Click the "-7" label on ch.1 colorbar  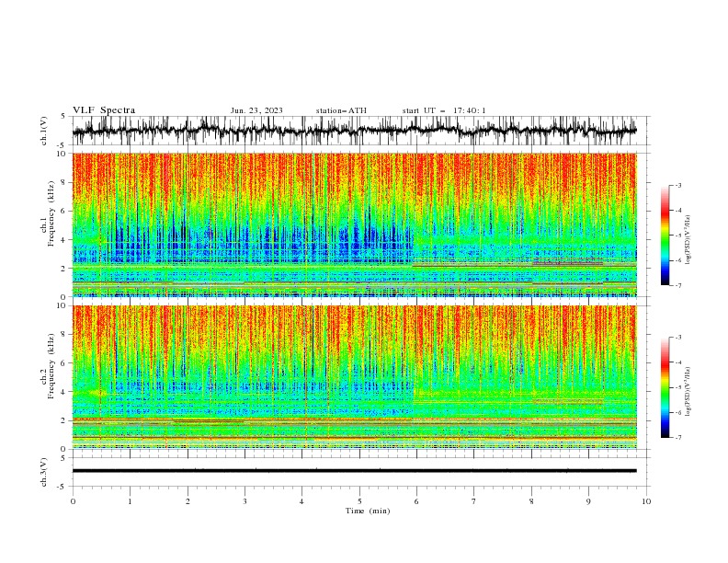[x=678, y=285]
